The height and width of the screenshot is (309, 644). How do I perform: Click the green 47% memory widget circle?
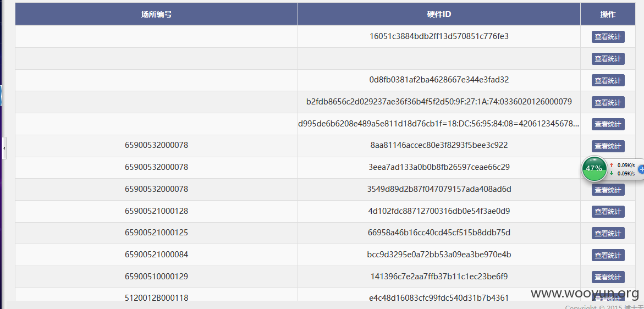594,168
